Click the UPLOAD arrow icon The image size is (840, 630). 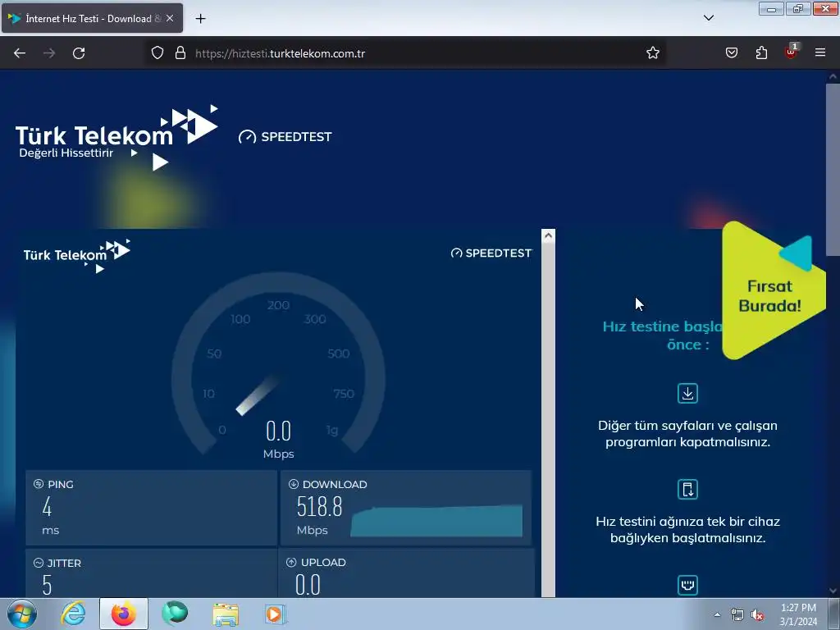pyautogui.click(x=291, y=563)
